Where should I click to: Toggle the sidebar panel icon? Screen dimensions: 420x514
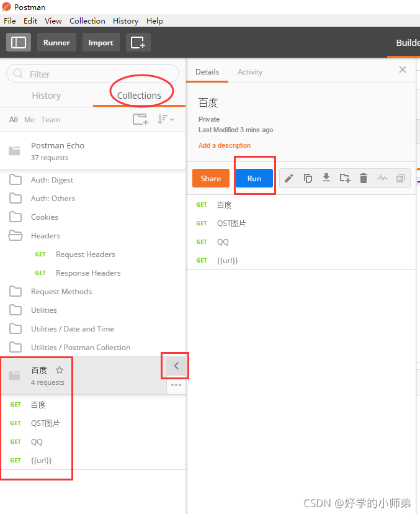19,42
